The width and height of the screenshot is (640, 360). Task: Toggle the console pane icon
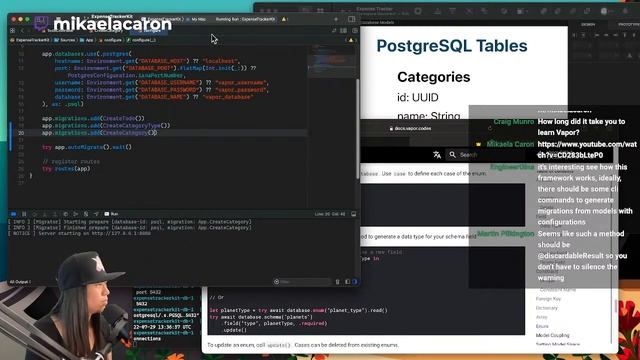click(354, 282)
